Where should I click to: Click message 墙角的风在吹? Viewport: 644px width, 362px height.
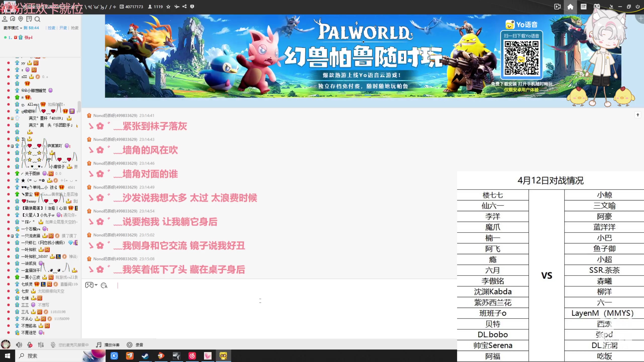(150, 150)
